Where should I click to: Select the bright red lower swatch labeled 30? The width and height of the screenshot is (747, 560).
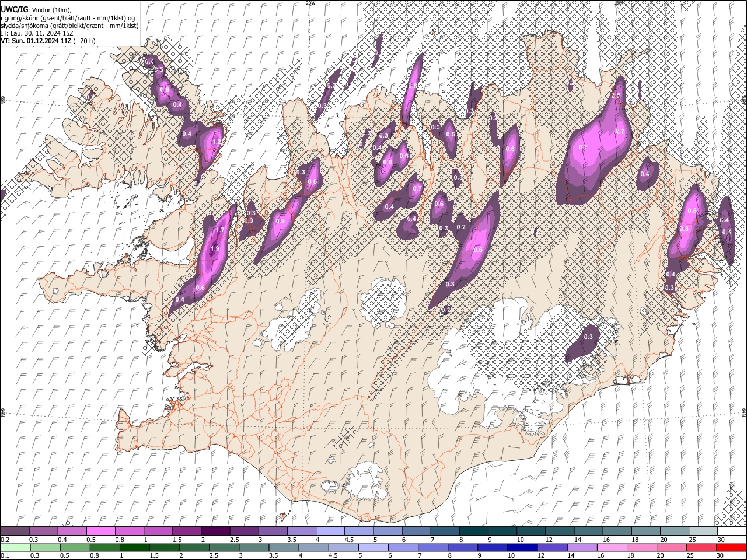coord(732,547)
